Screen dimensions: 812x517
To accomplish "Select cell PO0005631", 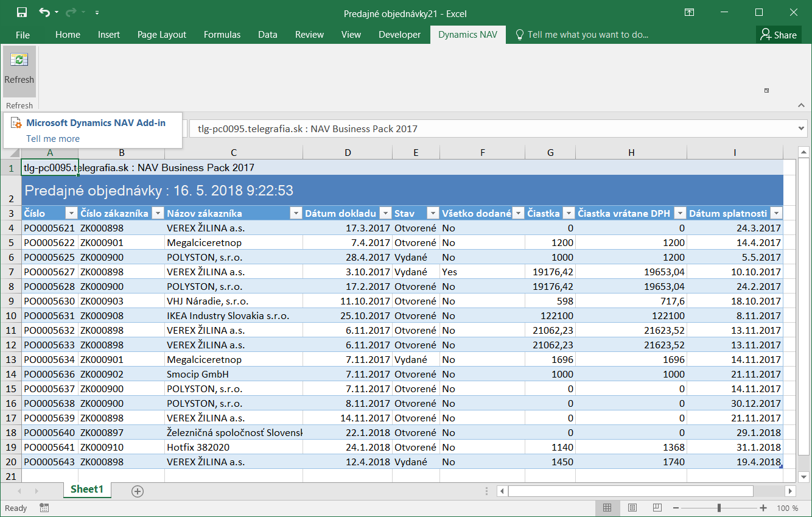I will pos(50,315).
